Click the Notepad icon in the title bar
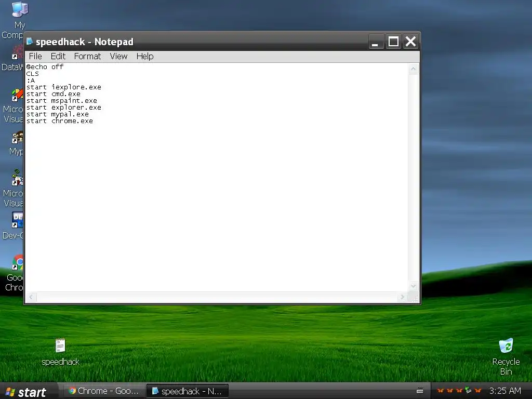 [30, 42]
